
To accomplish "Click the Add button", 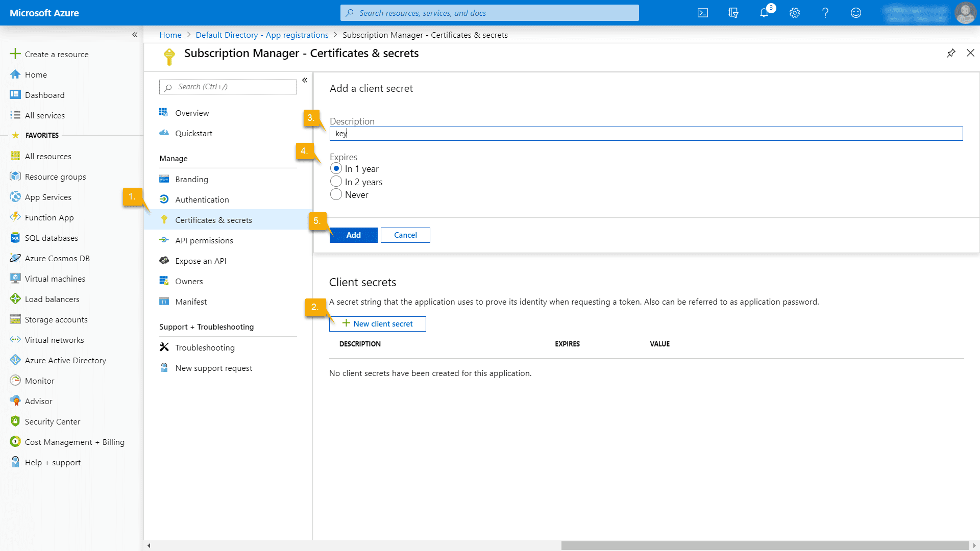I will click(353, 235).
